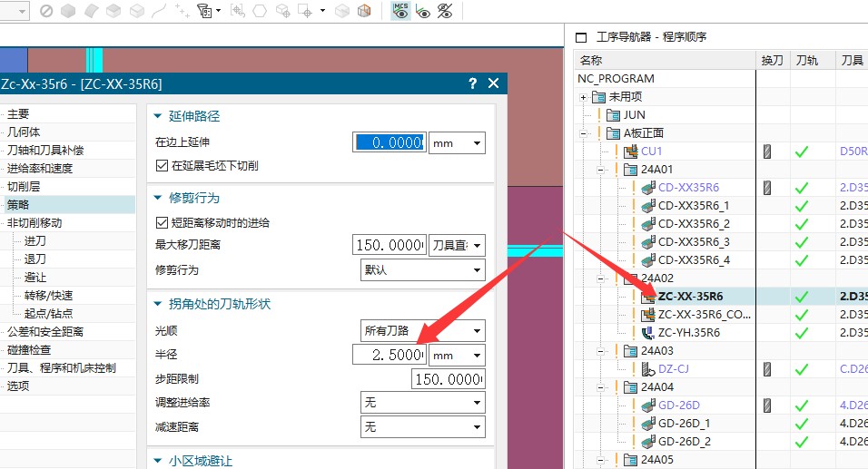Image resolution: width=868 pixels, height=469 pixels.
Task: Select 几何体 in dialog side list
Action: pos(24,132)
